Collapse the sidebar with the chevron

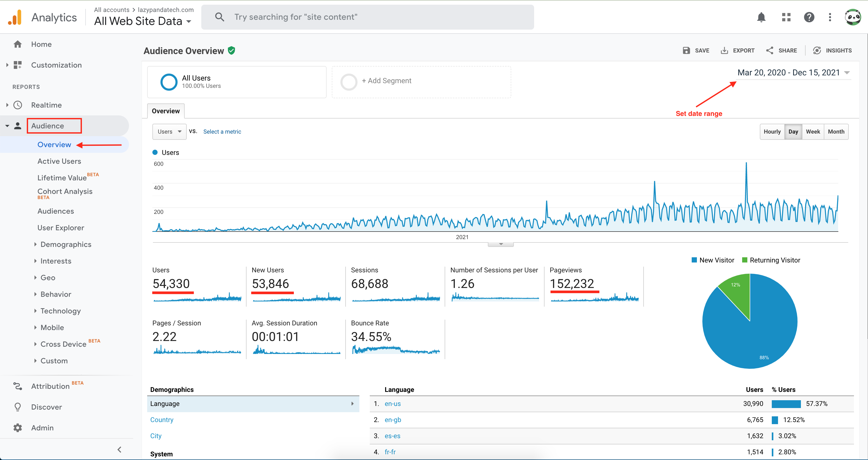pyautogui.click(x=119, y=450)
